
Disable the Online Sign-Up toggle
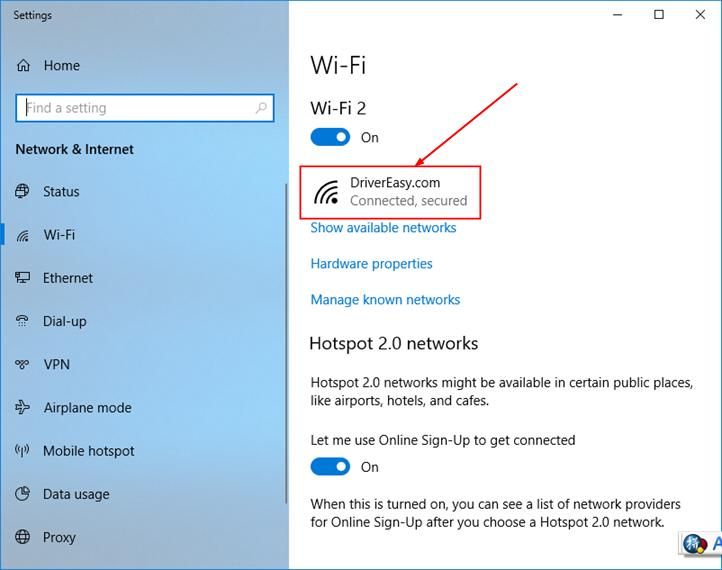click(x=330, y=467)
